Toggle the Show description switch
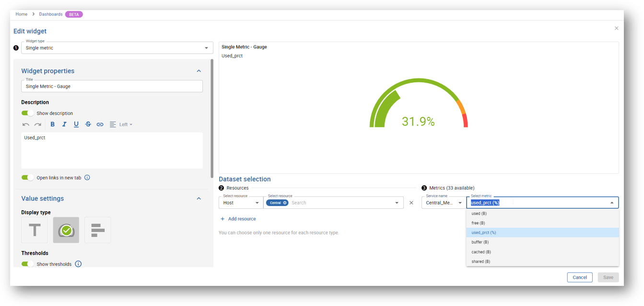The image size is (644, 306). tap(28, 113)
